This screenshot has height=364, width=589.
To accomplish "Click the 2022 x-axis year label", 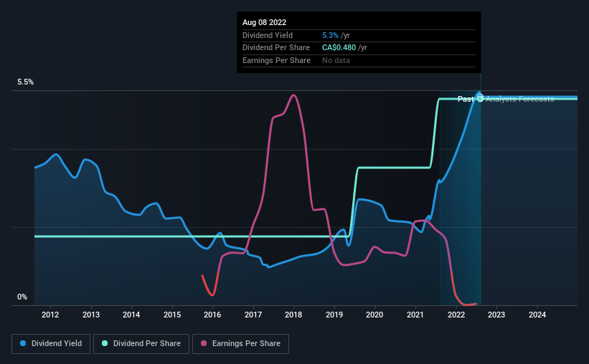I will pos(456,315).
